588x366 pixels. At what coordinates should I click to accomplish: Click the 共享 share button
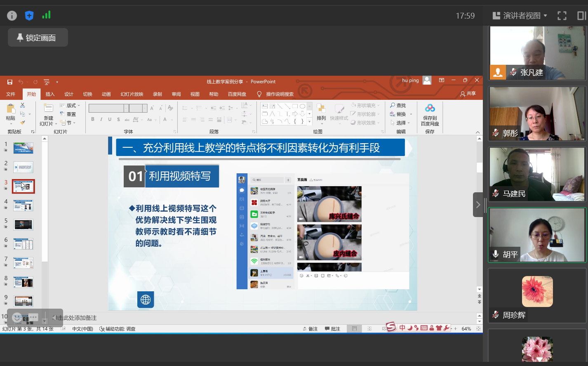(x=468, y=94)
